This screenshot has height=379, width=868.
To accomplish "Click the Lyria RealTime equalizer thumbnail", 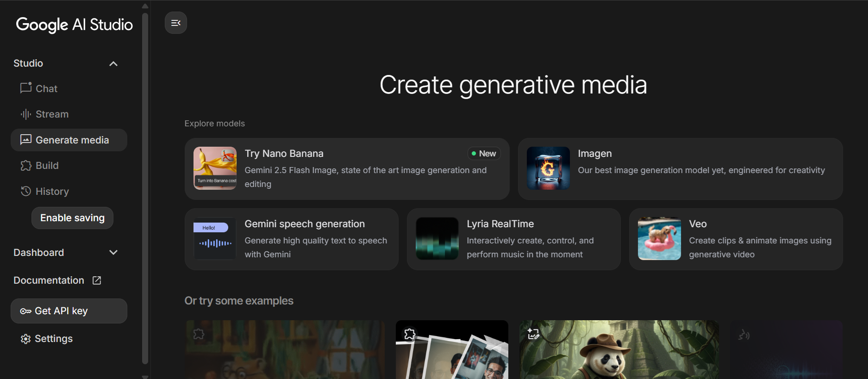I will click(437, 239).
